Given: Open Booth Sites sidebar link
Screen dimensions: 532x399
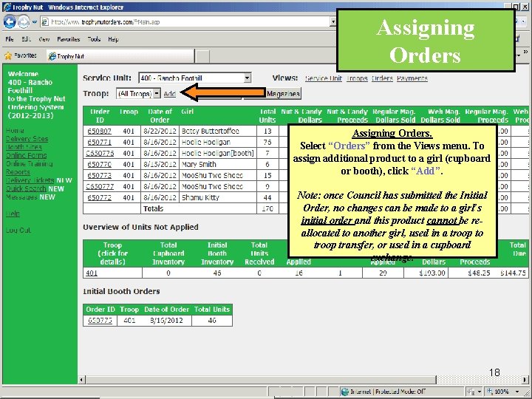Looking at the screenshot, I should point(24,147).
